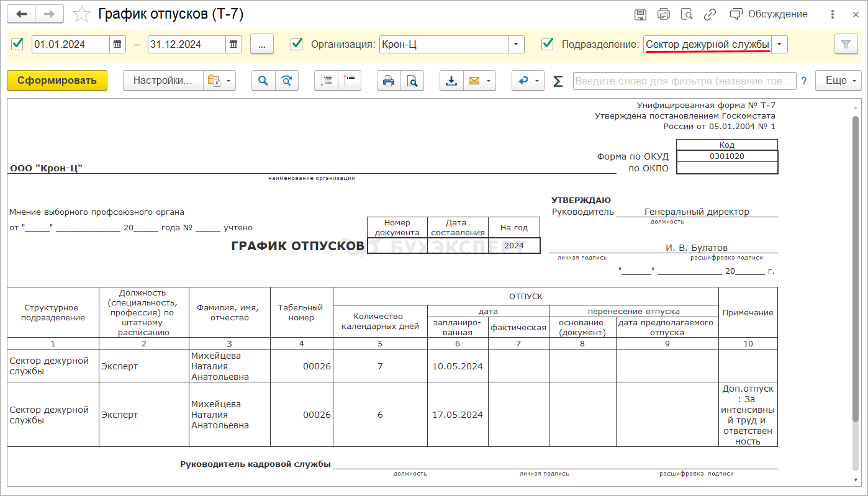Click the save diskette icon in header

(x=640, y=14)
